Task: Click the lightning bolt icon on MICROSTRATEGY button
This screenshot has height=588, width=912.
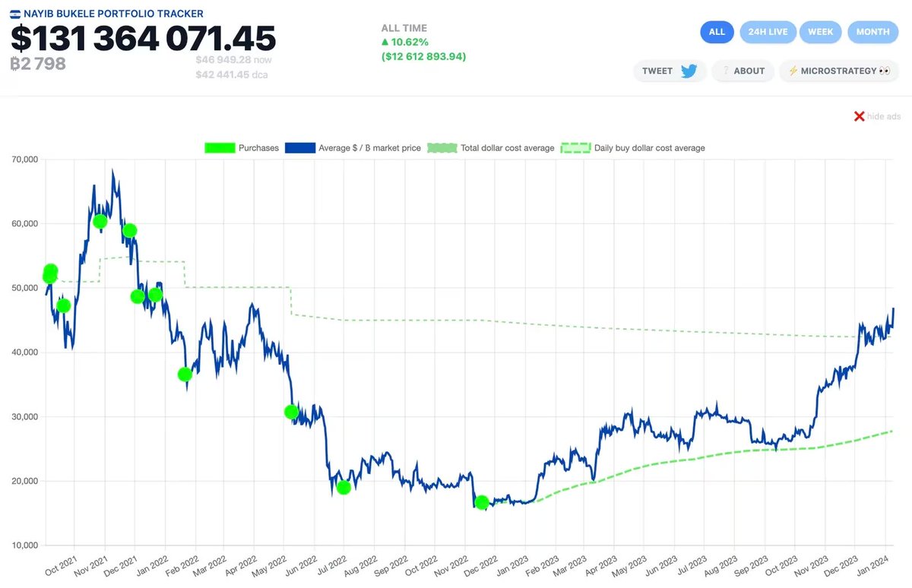Action: pyautogui.click(x=793, y=71)
